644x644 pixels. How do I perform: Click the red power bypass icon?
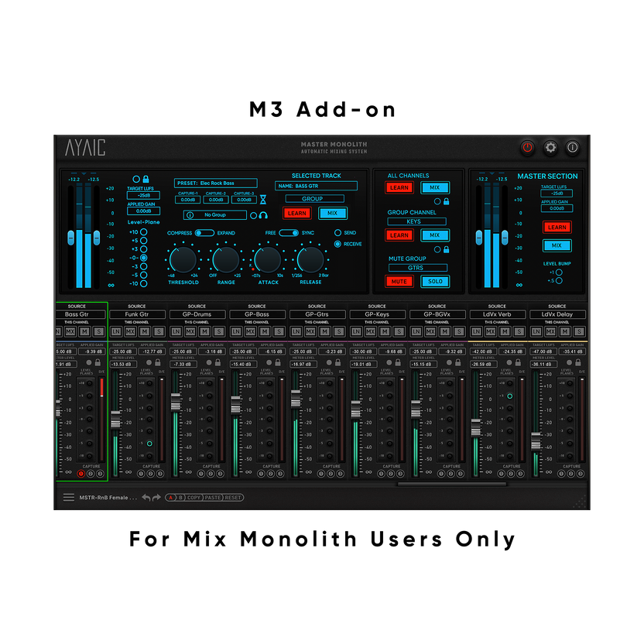tap(527, 147)
